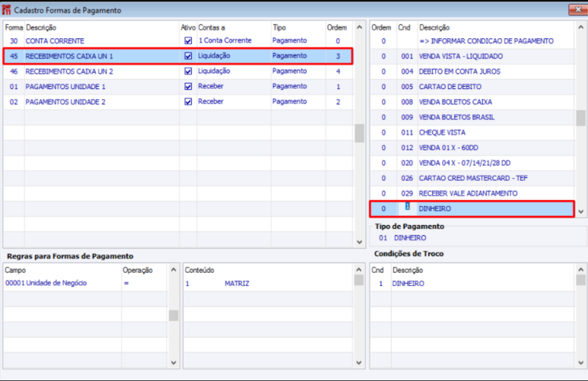Select VENDA 01 X - 60DD condition

point(472,148)
